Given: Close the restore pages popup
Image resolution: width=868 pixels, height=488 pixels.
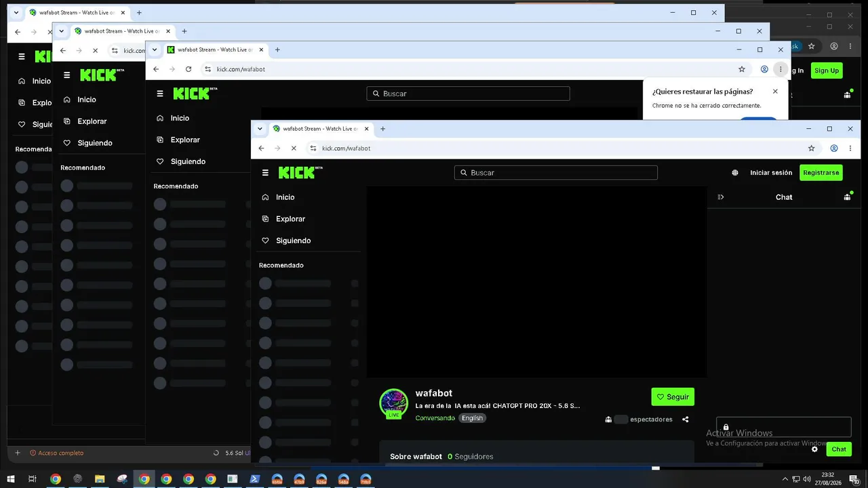Looking at the screenshot, I should [775, 91].
